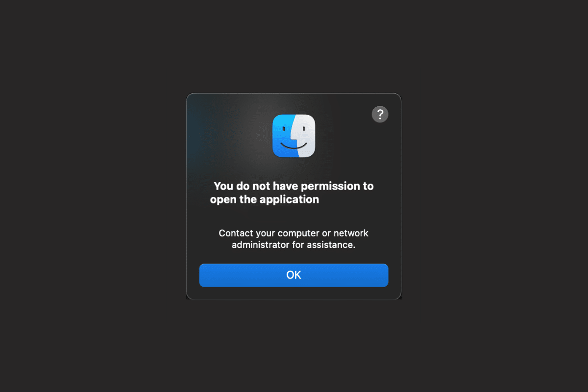Click empty dialog area left of Finder icon

[230, 137]
